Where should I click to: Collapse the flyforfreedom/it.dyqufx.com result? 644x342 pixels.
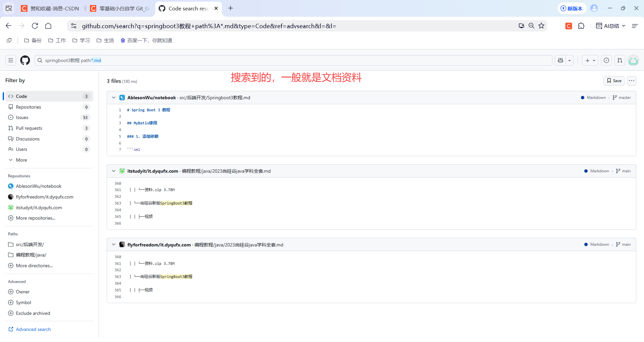114,245
